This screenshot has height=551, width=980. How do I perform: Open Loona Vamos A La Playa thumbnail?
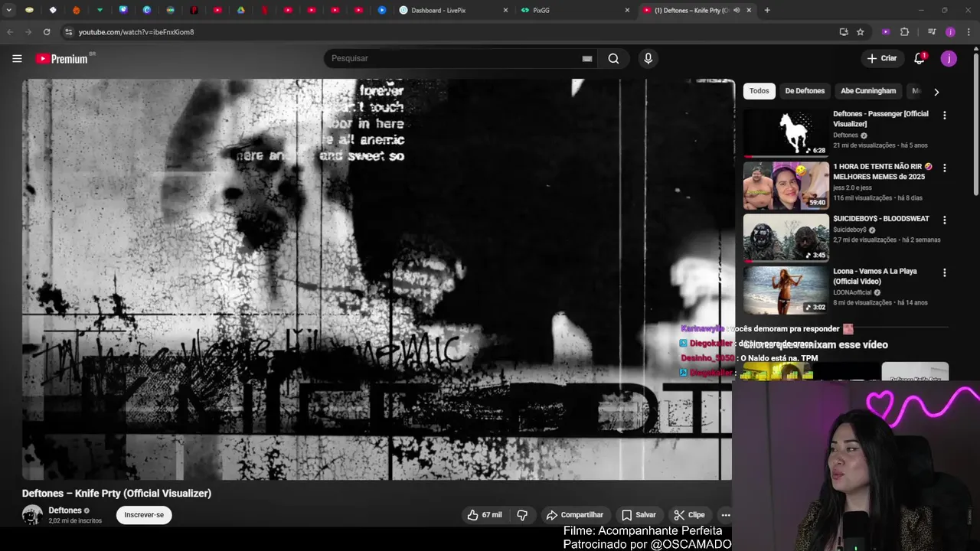click(x=786, y=290)
